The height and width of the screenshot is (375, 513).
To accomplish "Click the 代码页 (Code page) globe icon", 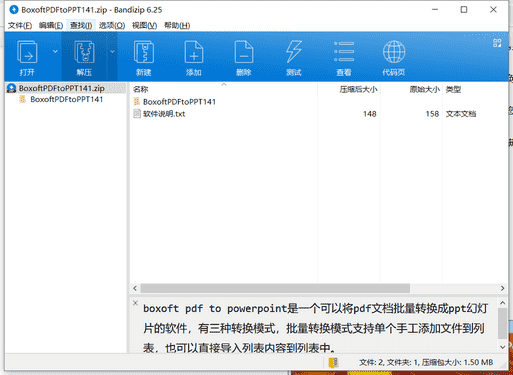I will pos(394,52).
